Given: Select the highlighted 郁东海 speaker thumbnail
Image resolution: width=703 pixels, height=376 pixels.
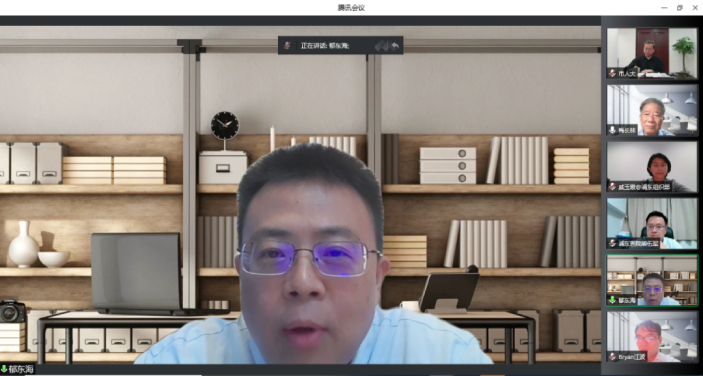Looking at the screenshot, I should [652, 281].
